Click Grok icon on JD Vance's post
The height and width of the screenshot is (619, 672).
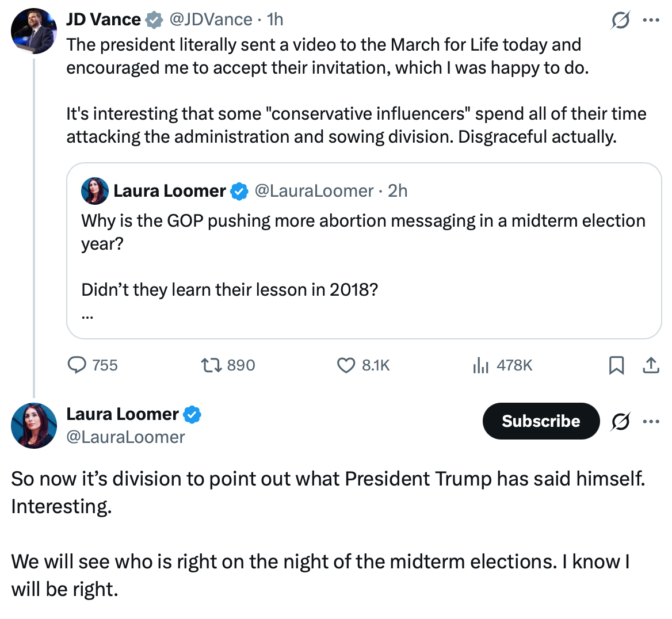point(620,21)
